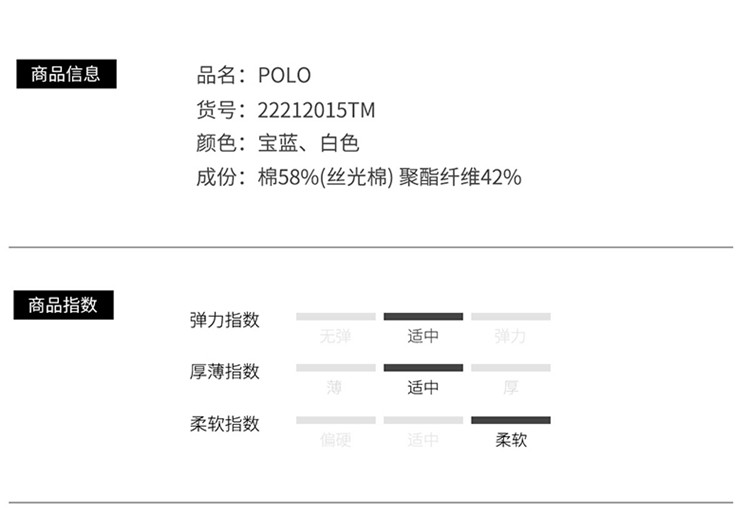
Task: Select 适中 in the 弹力指数 row
Action: tap(423, 336)
